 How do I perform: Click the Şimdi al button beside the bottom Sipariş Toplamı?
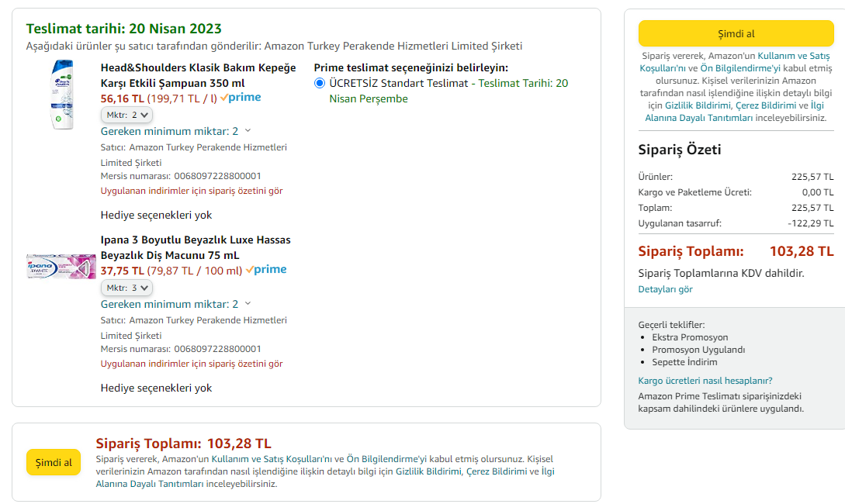coord(54,462)
